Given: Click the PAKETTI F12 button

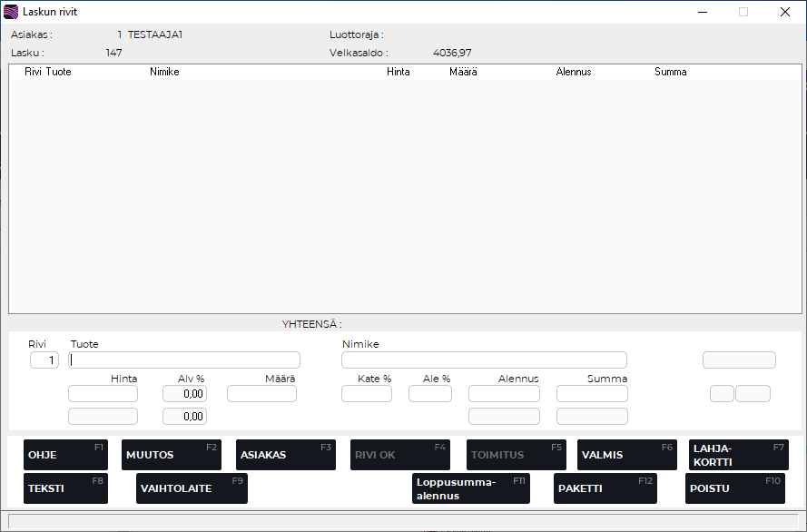Looking at the screenshot, I should coord(605,488).
